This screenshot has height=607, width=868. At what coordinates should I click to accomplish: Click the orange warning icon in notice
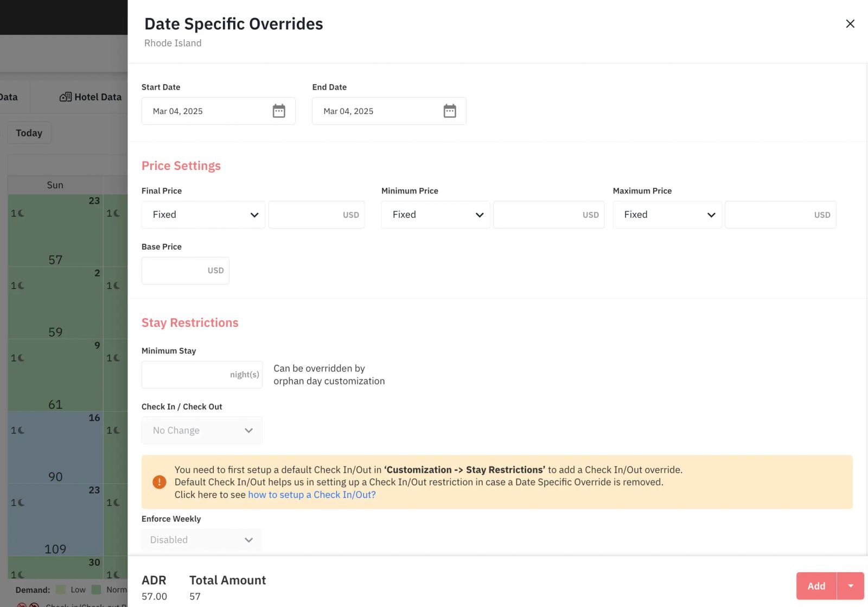click(x=159, y=482)
